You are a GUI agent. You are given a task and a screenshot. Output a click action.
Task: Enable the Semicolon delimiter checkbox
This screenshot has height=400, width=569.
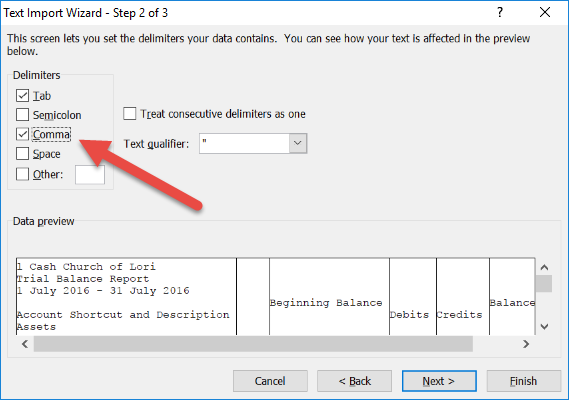click(x=22, y=115)
